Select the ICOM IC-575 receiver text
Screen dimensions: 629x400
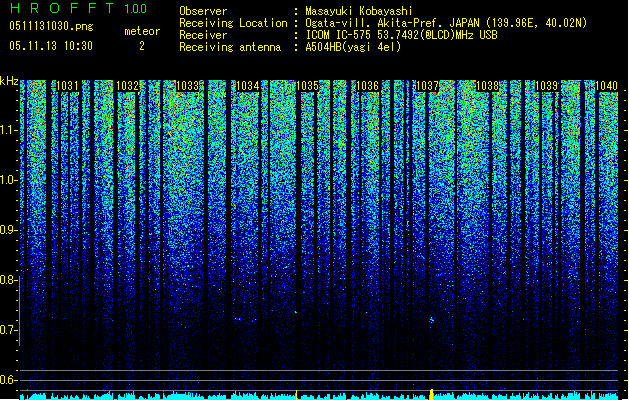[401, 35]
